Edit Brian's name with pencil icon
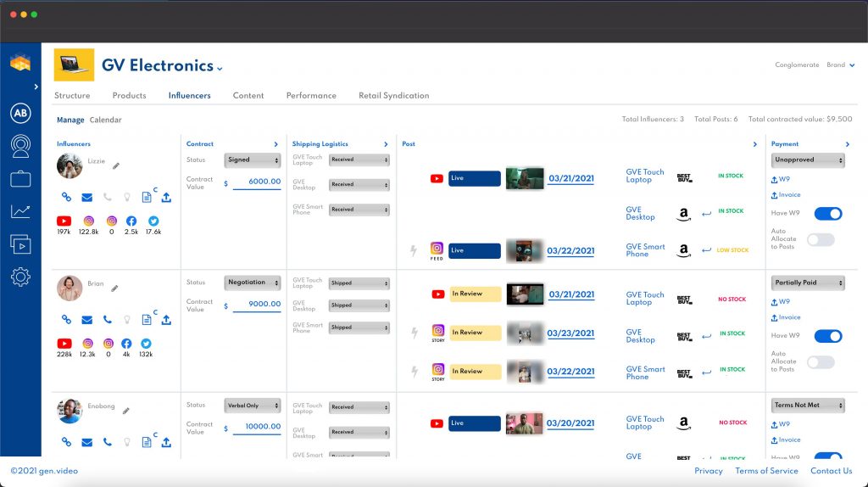This screenshot has width=868, height=487. [114, 288]
